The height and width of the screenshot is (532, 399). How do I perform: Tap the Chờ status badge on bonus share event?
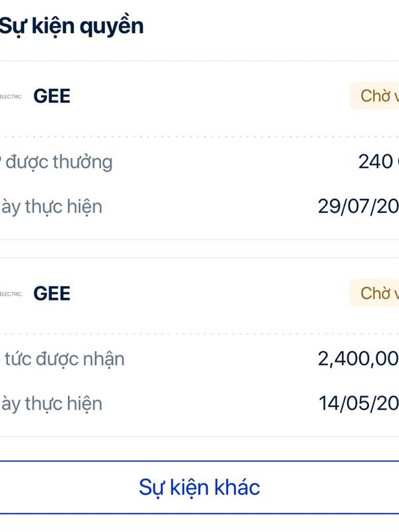tap(374, 96)
